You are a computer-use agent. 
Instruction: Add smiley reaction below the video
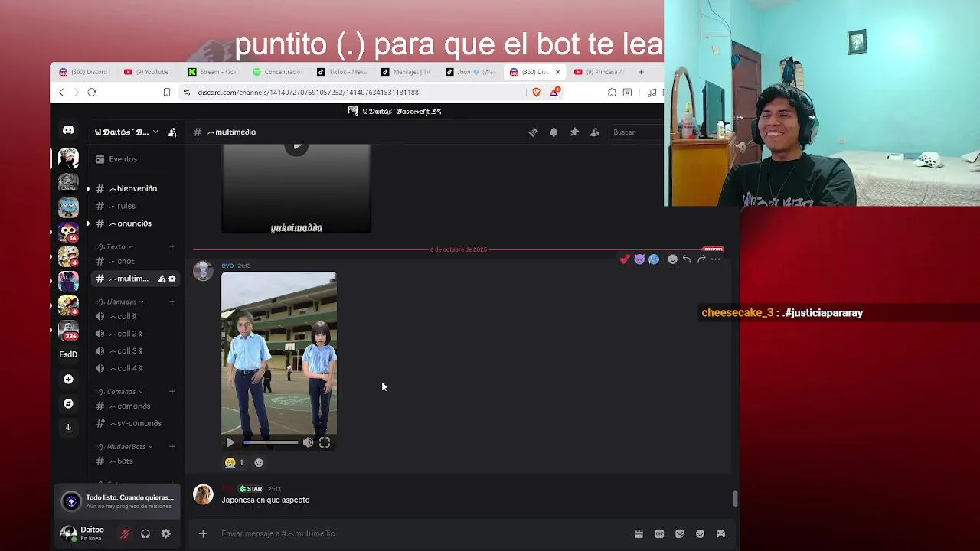259,462
